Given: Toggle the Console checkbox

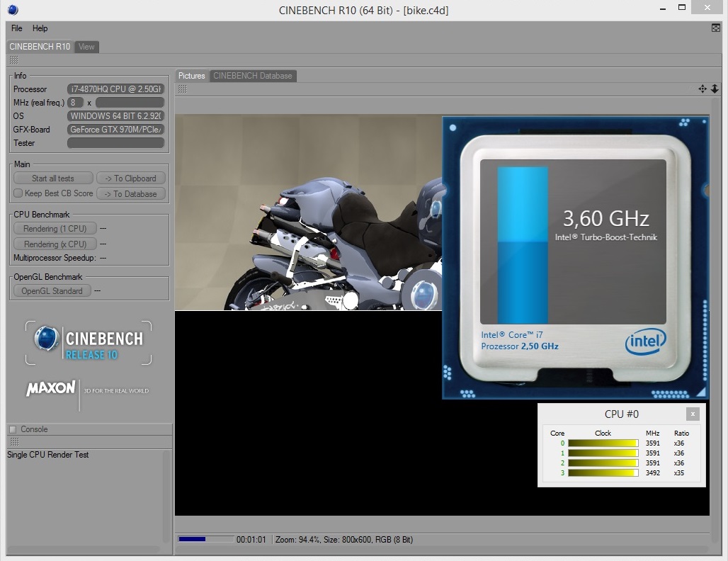Looking at the screenshot, I should (13, 429).
